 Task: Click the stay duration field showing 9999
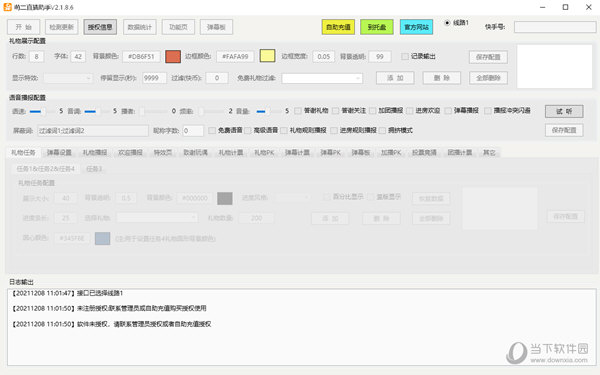(155, 78)
